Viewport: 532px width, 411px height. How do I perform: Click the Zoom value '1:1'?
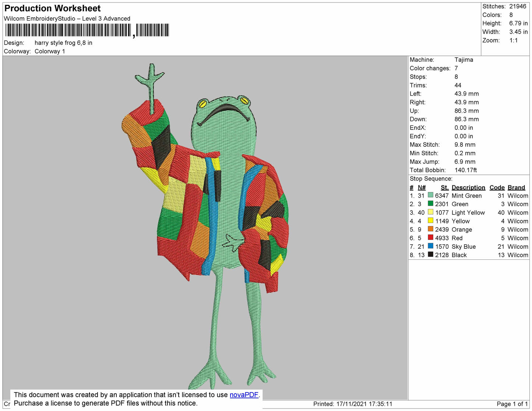514,40
